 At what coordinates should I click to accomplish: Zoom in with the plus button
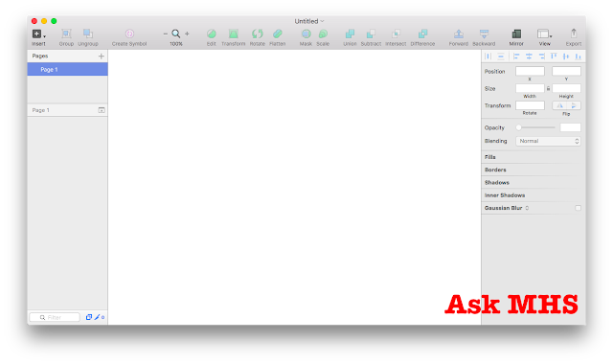tap(187, 34)
